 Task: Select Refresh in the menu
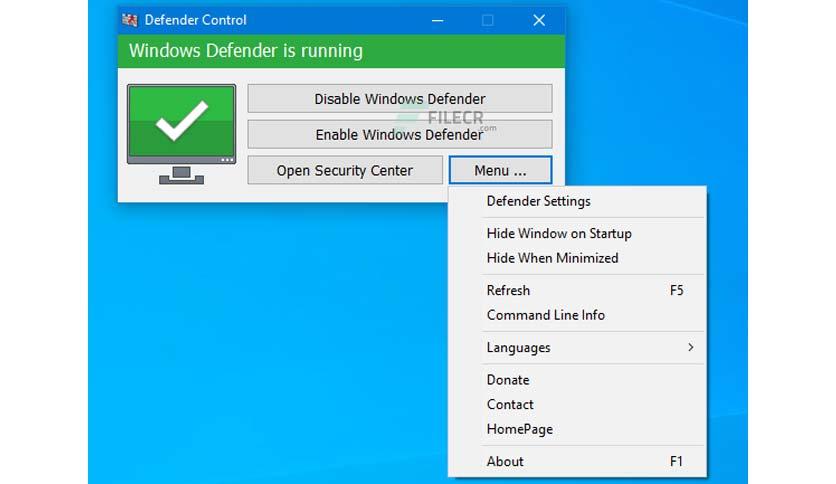(577, 291)
